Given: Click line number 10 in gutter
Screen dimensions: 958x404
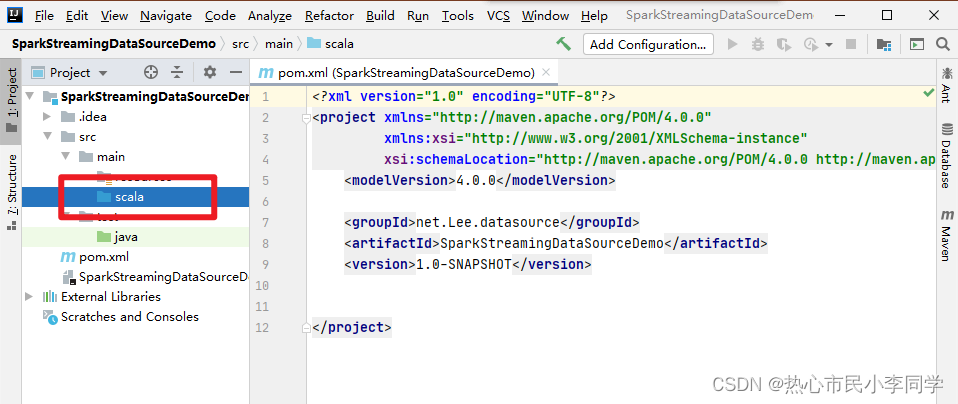Looking at the screenshot, I should click(262, 286).
